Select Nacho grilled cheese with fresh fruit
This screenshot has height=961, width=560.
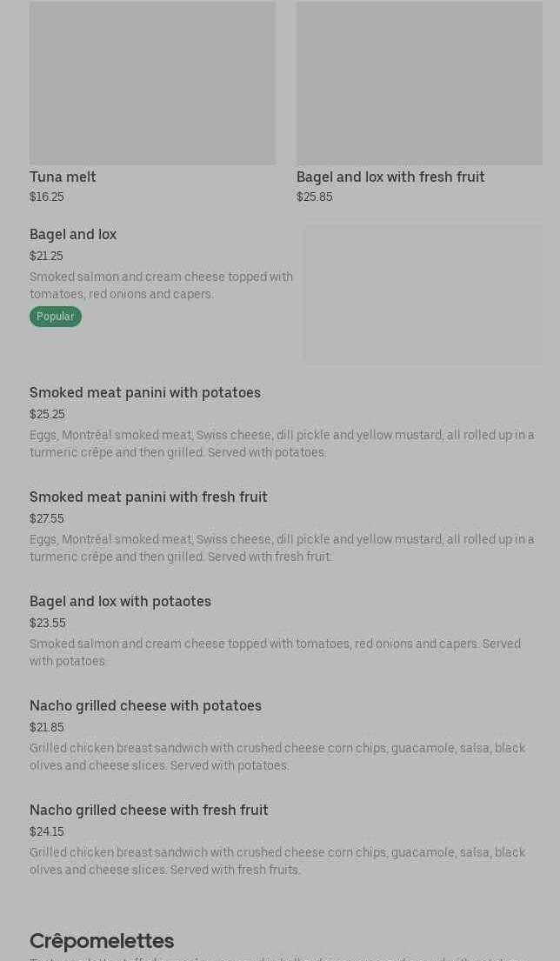149,811
